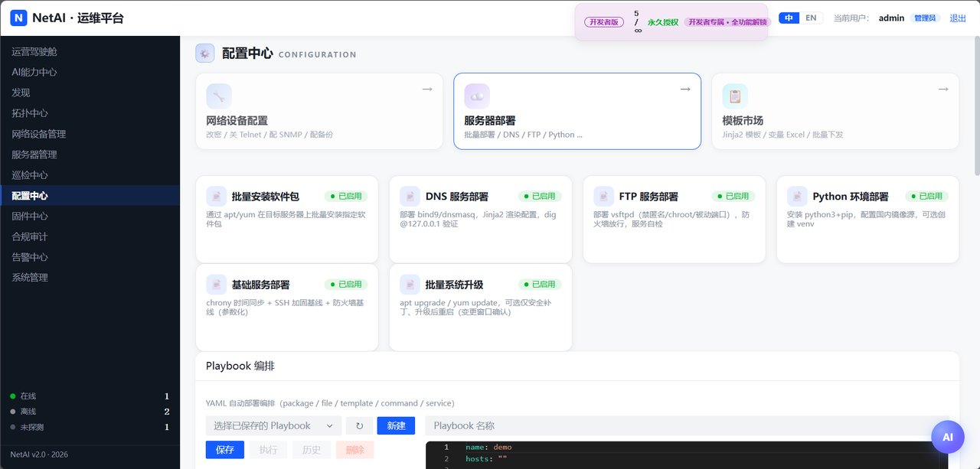Image resolution: width=980 pixels, height=469 pixels.
Task: Click the FTP 服务部署 document icon
Action: tap(604, 197)
